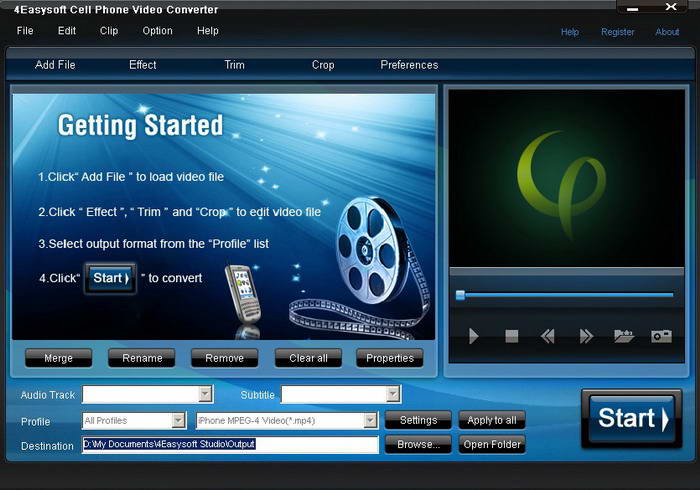Click the Help link at top right
Viewport: 700px width, 490px height.
pyautogui.click(x=570, y=32)
